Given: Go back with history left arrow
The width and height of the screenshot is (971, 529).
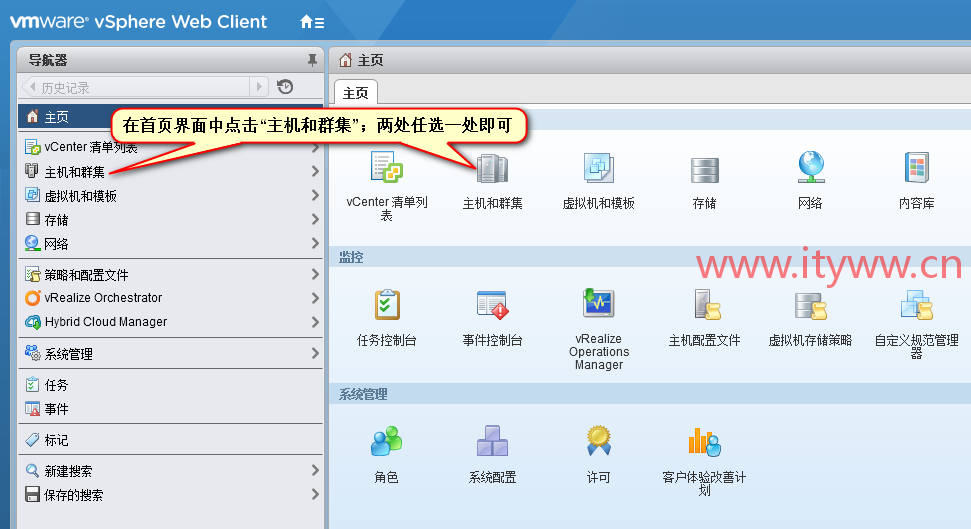Looking at the screenshot, I should point(32,87).
